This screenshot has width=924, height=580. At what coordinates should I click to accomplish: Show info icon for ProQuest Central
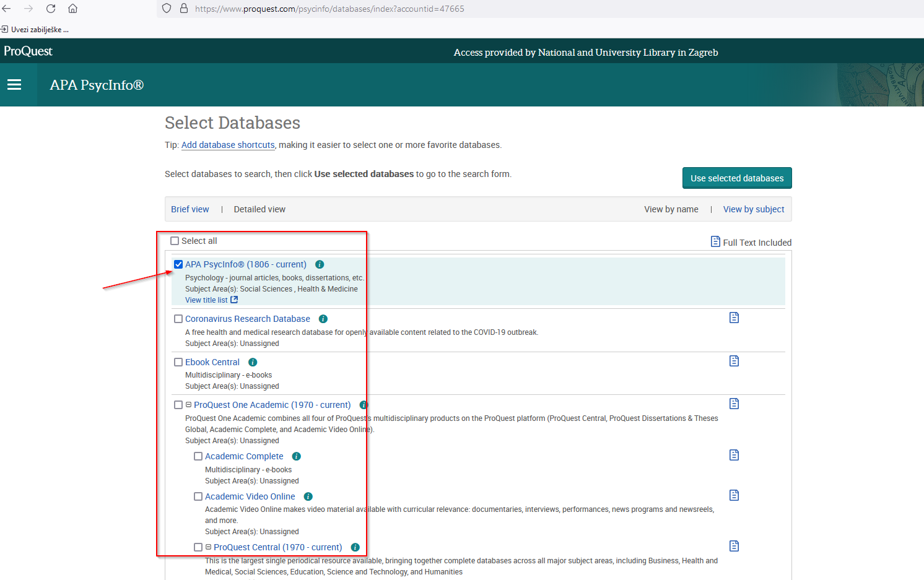(x=355, y=547)
